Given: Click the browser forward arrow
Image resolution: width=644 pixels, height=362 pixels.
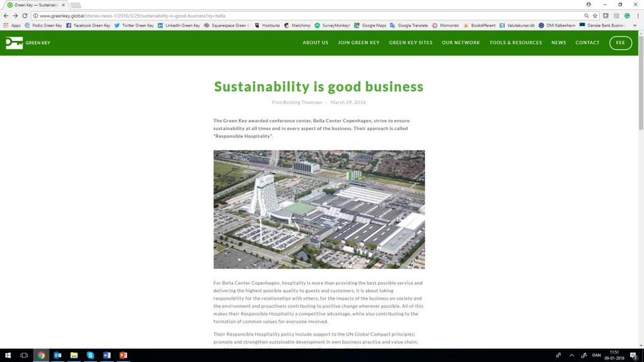Looking at the screenshot, I should tap(15, 16).
